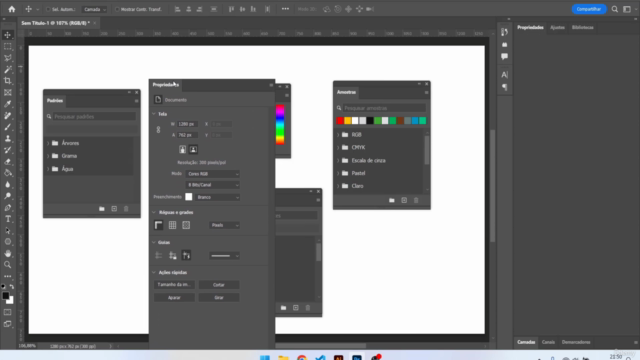Select the Path Selection tool
640x360 pixels.
click(8, 231)
